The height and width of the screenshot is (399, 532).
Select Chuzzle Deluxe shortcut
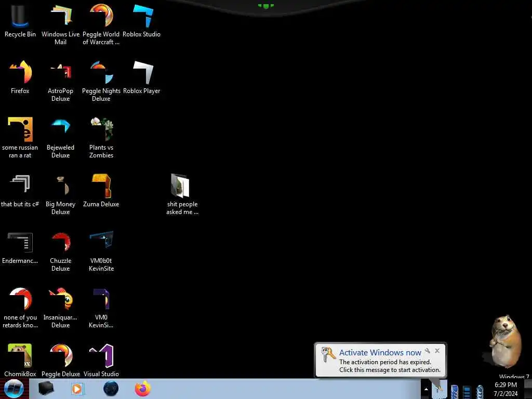[x=60, y=251]
